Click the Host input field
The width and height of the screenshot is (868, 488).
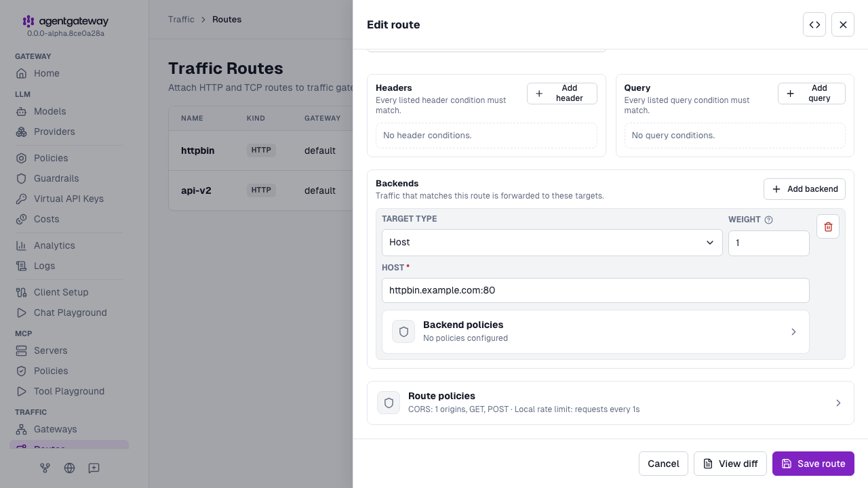click(x=595, y=290)
